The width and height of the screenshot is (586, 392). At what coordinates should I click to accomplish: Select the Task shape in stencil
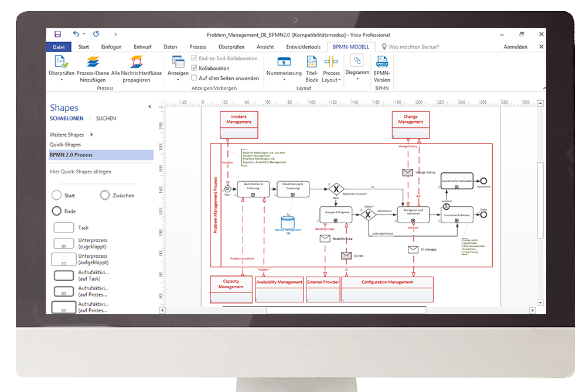tap(64, 227)
